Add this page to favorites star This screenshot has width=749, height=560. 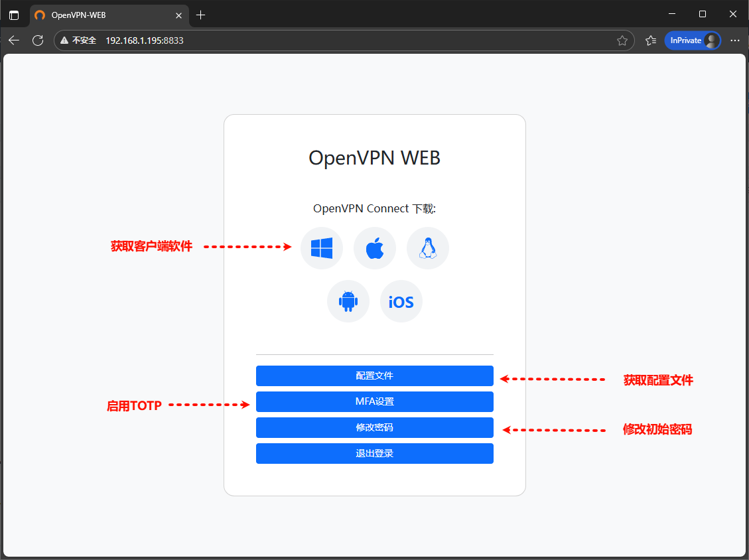pos(622,40)
